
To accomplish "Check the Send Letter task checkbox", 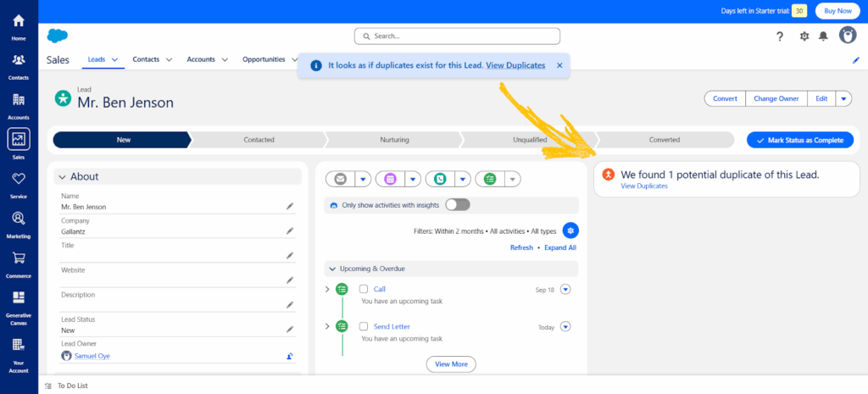I will pyautogui.click(x=364, y=326).
